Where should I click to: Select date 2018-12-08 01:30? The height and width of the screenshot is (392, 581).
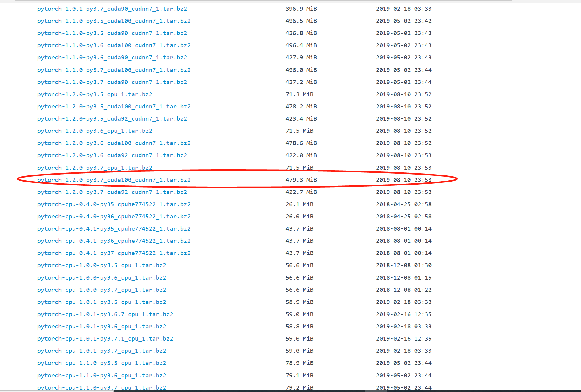(x=404, y=265)
